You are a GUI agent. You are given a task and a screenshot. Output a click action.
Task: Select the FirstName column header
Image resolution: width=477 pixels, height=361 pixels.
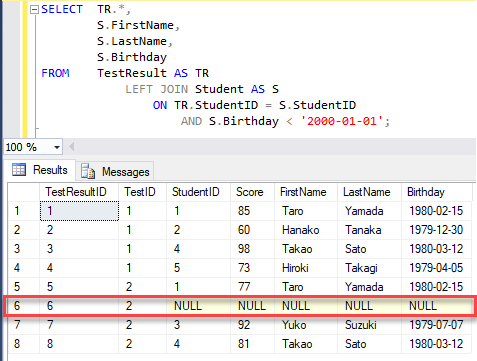pos(306,192)
